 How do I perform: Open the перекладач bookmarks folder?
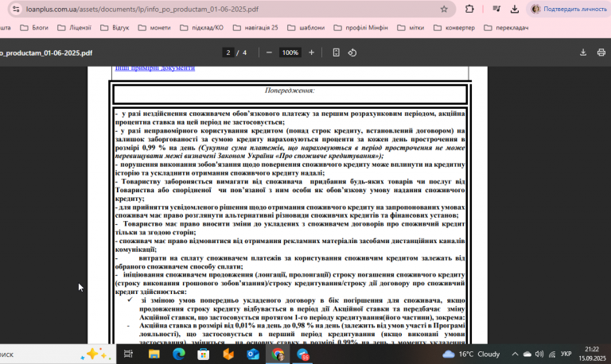(506, 28)
